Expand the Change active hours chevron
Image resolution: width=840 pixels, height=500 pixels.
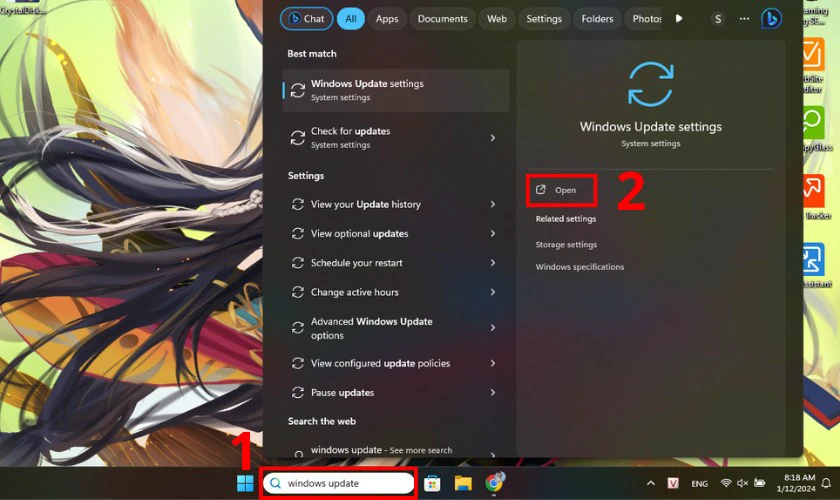pos(492,292)
